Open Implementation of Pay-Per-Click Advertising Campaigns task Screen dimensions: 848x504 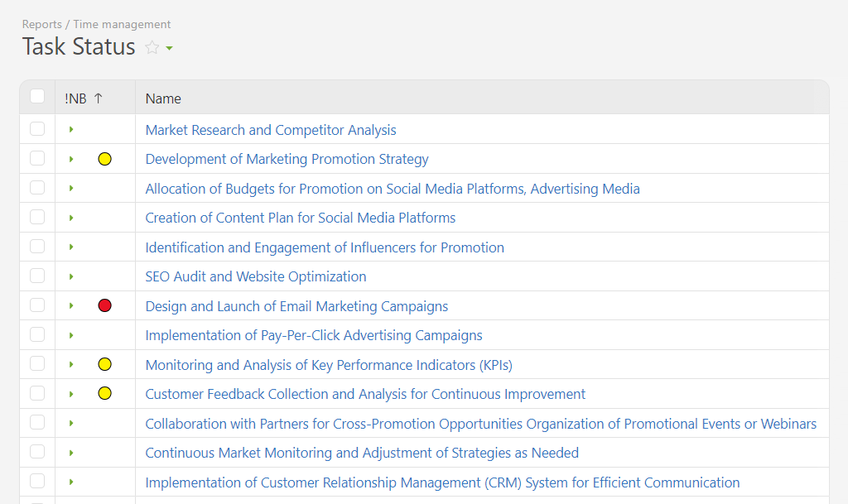pos(314,335)
